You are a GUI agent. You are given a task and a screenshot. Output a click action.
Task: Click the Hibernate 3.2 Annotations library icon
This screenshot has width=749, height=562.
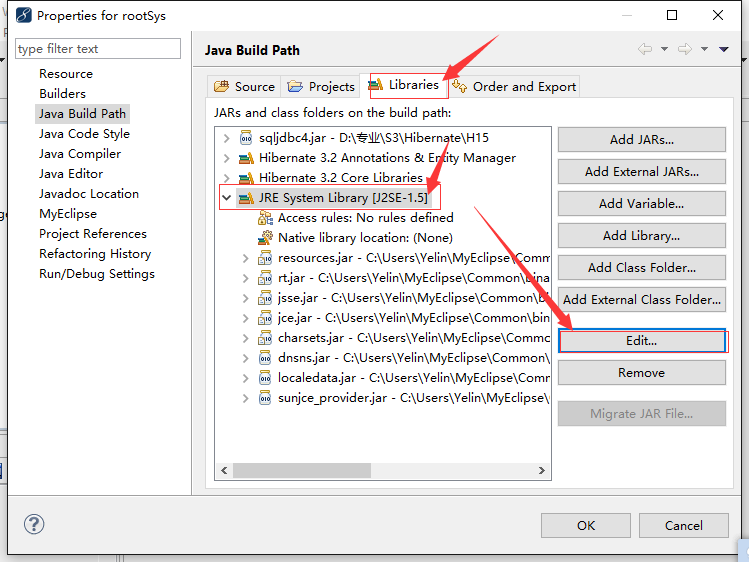click(246, 158)
